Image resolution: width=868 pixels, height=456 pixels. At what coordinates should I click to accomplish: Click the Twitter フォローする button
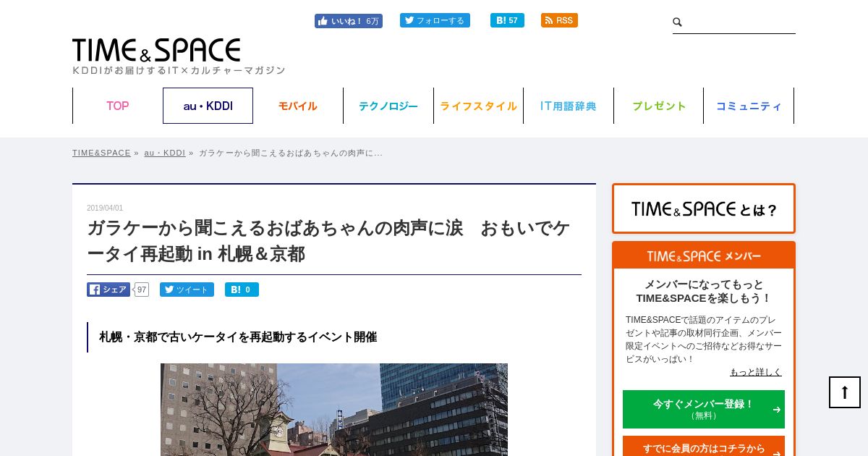[435, 20]
